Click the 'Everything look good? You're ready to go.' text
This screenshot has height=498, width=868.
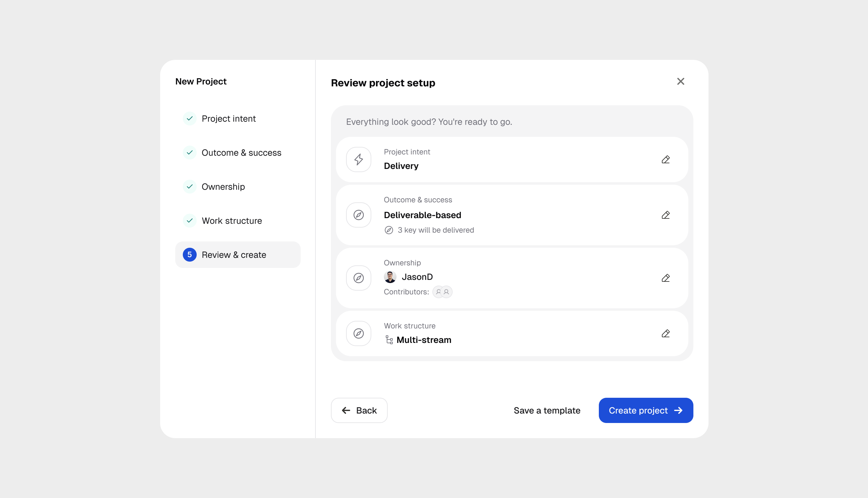(429, 122)
